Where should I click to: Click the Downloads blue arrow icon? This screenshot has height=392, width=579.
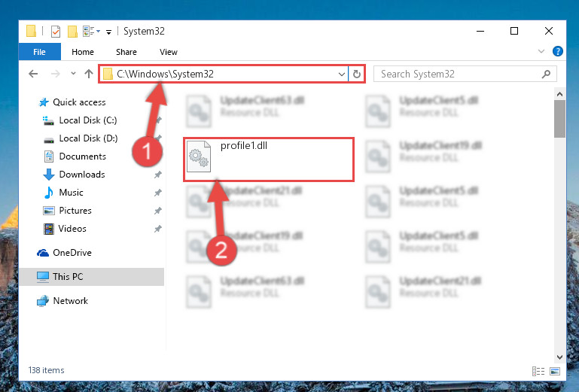pyautogui.click(x=49, y=175)
